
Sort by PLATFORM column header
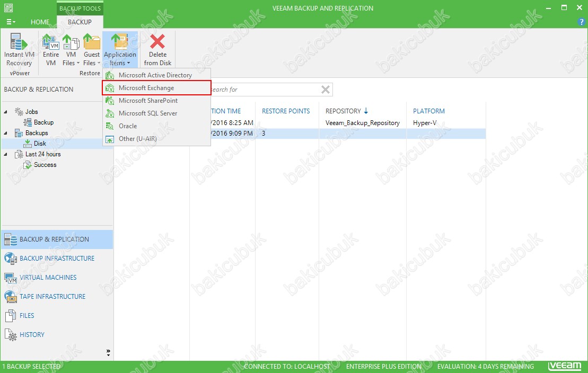coord(428,111)
